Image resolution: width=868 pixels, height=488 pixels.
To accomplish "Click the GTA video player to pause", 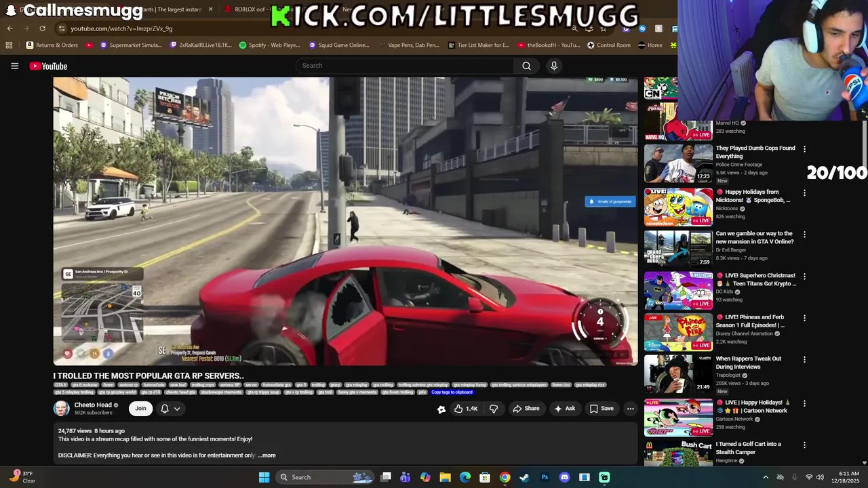I will click(x=345, y=221).
